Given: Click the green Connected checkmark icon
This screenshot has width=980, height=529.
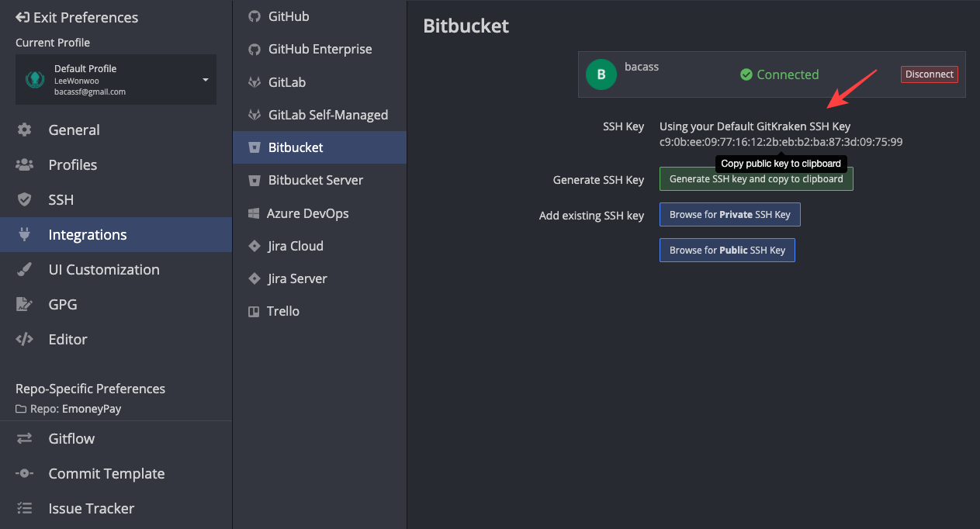Looking at the screenshot, I should [746, 74].
